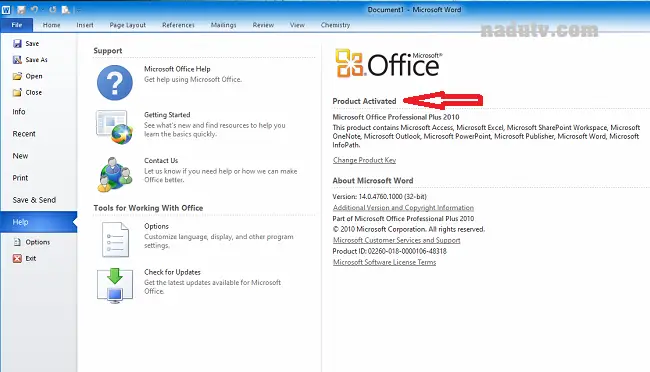
Task: Click the Undo icon in Quick Access Toolbar
Action: click(34, 9)
